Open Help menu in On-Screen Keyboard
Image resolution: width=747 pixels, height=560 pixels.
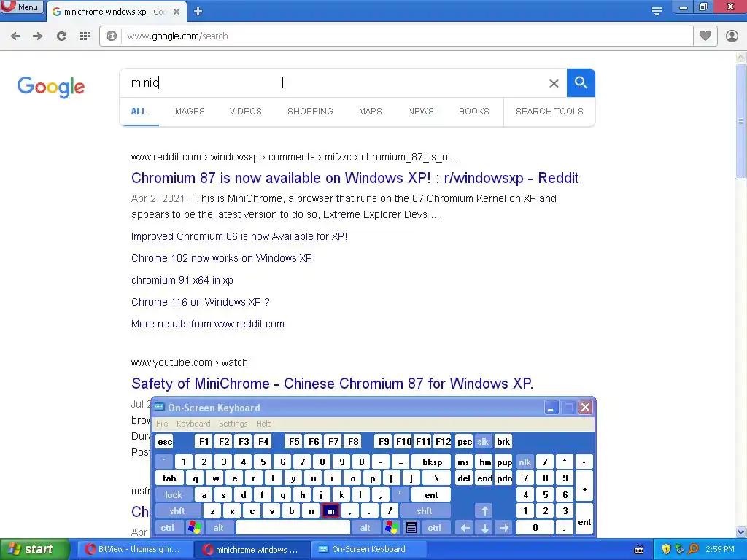pyautogui.click(x=263, y=424)
